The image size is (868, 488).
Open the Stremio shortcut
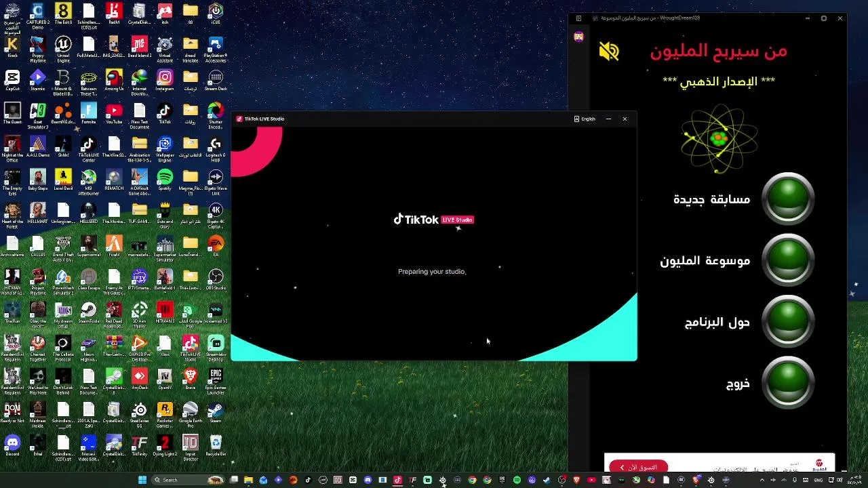[x=37, y=80]
